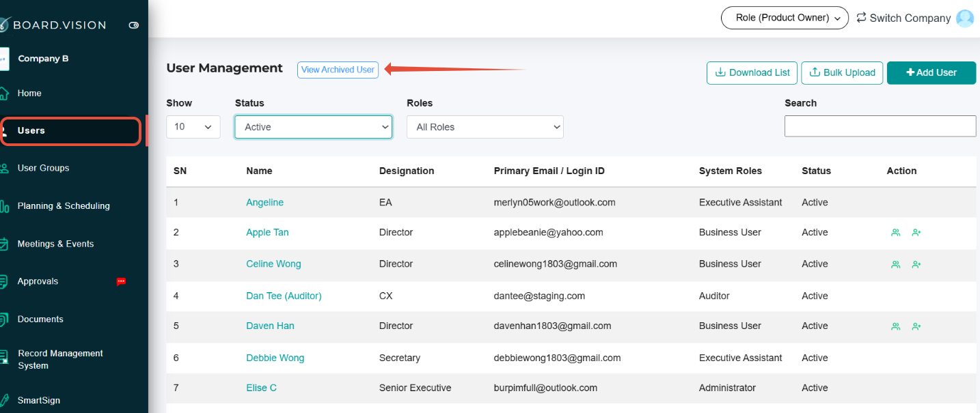Click the Secretary designation cell
The width and height of the screenshot is (980, 413).
399,358
